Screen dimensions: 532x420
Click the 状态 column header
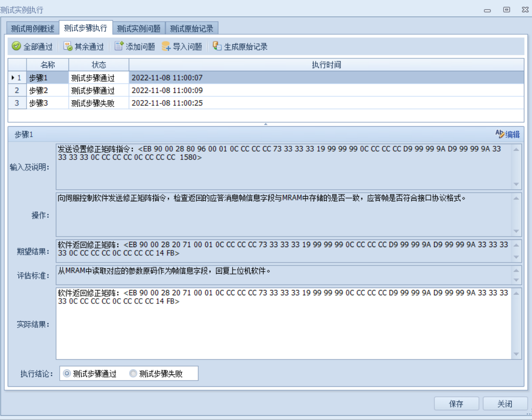tap(99, 65)
